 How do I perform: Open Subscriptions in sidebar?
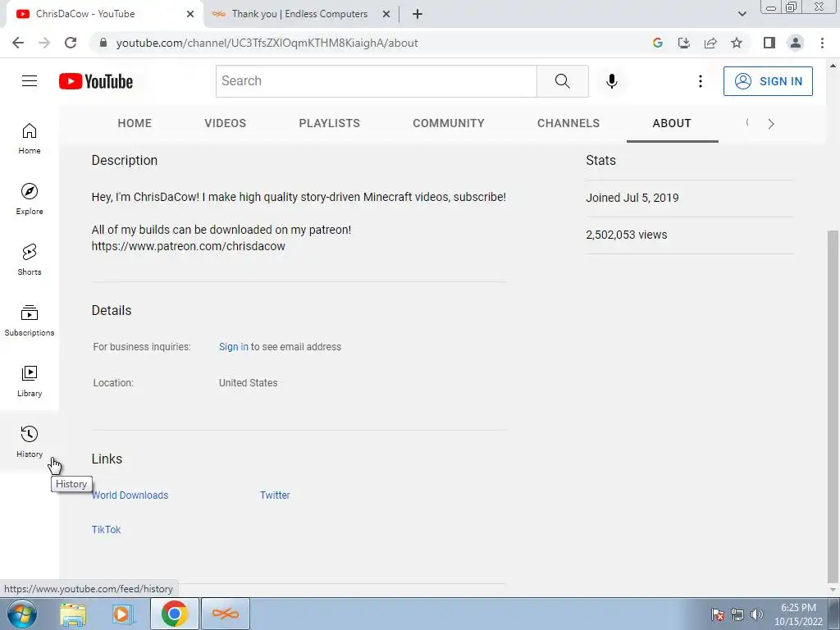(30, 320)
